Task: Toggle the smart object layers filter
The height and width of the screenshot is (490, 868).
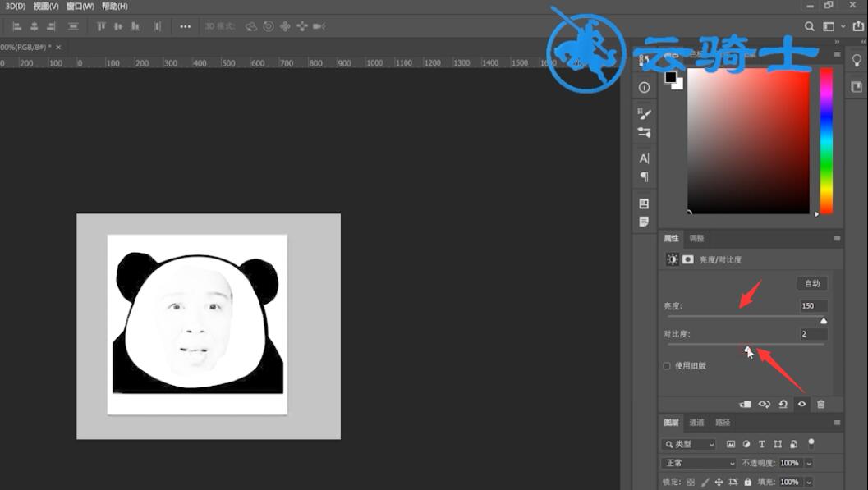Action: click(794, 444)
